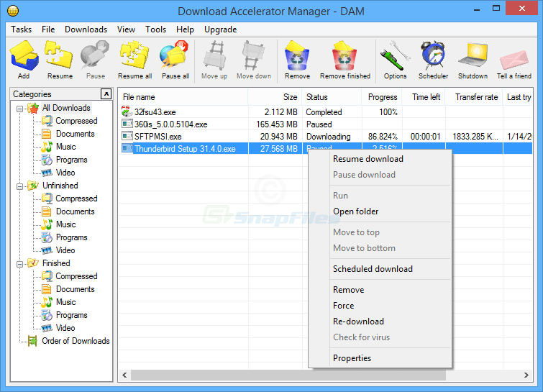Click the horizontal scrollbar left arrow

click(124, 375)
